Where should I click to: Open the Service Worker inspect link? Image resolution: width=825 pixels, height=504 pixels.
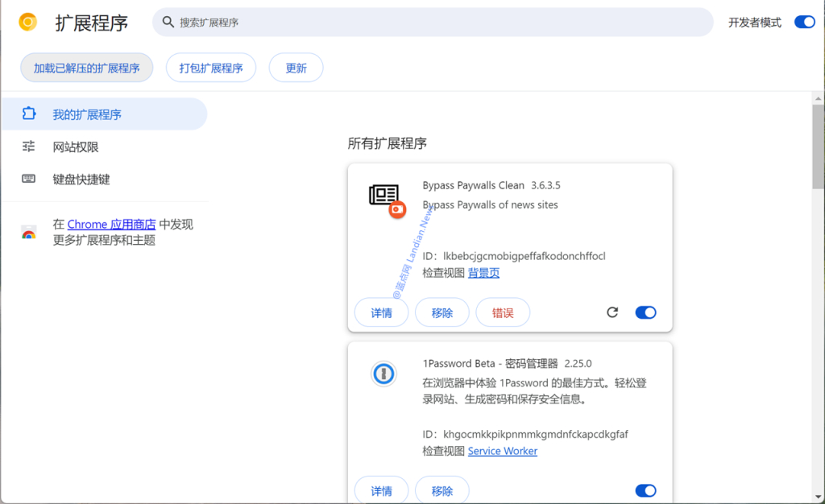[503, 451]
